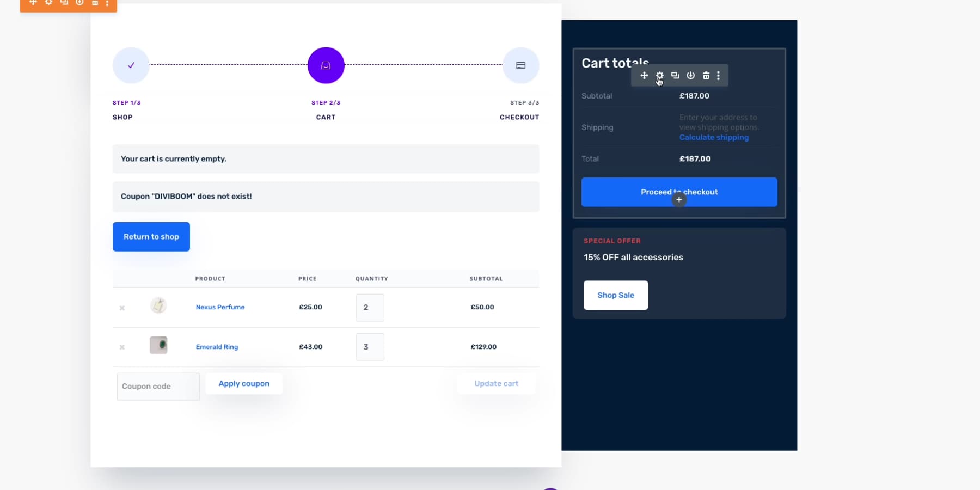The height and width of the screenshot is (490, 980).
Task: Remove Nexus Perfume from the cart
Action: [122, 308]
